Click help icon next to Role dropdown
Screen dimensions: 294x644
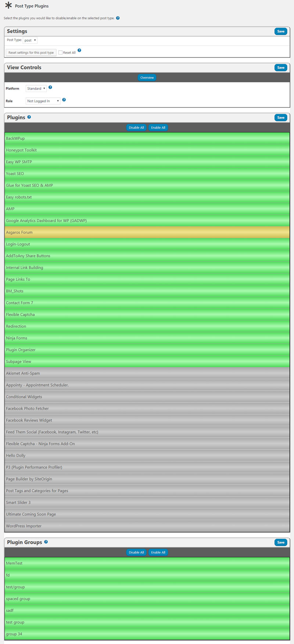tap(64, 100)
